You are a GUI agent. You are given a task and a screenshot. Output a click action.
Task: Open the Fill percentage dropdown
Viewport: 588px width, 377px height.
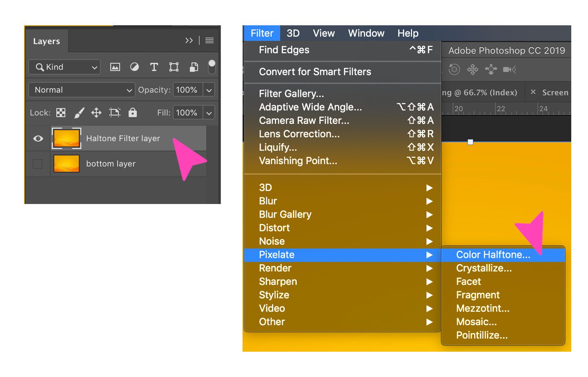click(209, 113)
